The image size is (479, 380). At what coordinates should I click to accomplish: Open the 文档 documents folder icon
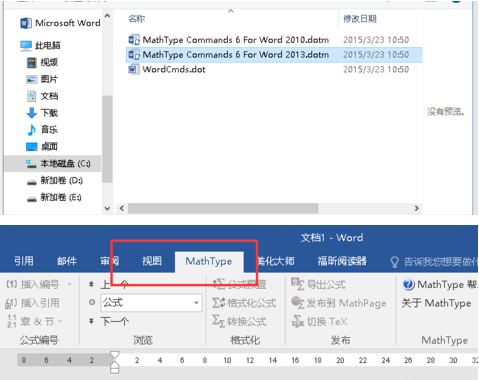click(x=31, y=96)
